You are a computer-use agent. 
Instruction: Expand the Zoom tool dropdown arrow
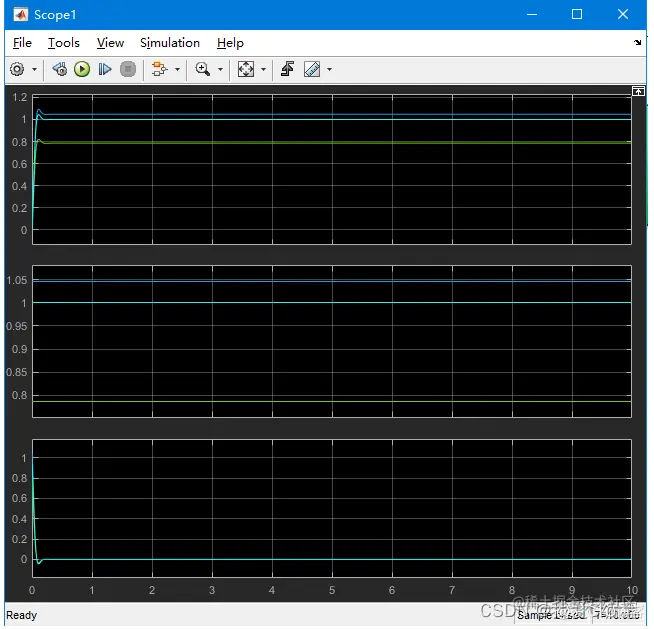pos(220,70)
